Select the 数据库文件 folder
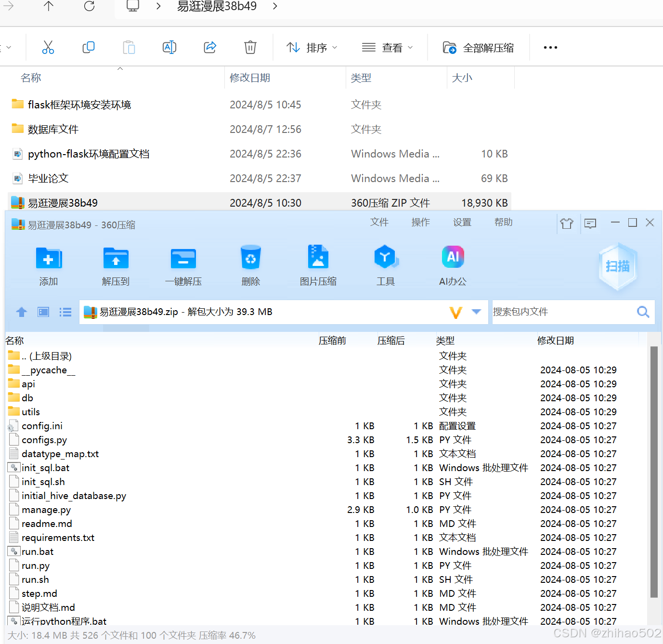This screenshot has width=663, height=644. pos(53,129)
